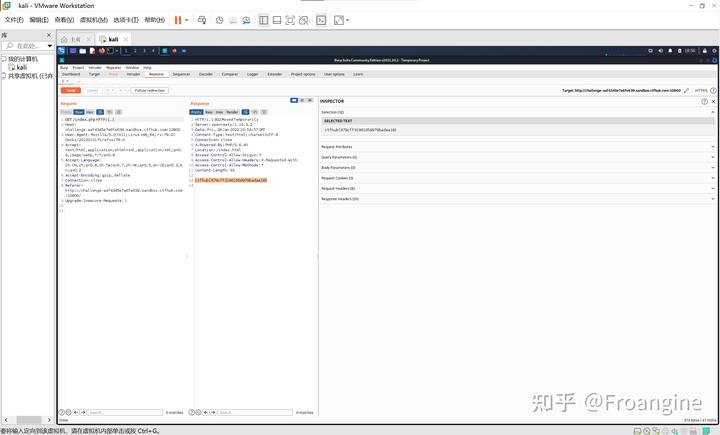Click the Cancel button in Repeater
Screen dimensions: 720x435
[x=93, y=90]
